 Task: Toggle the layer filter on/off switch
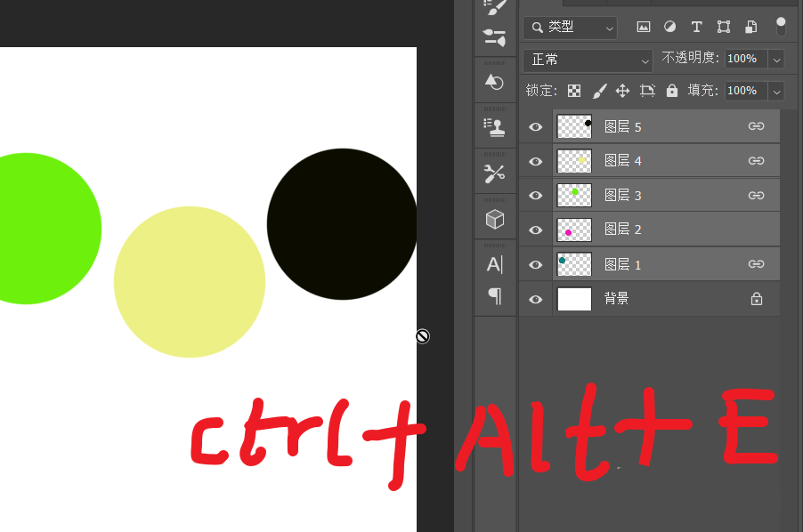[x=781, y=26]
